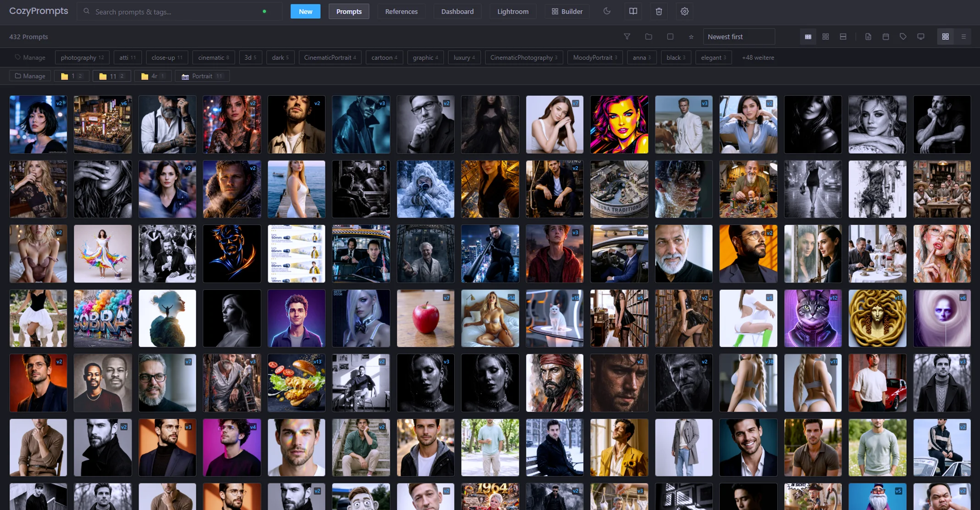Image resolution: width=980 pixels, height=510 pixels.
Task: Open the settings gear icon
Action: pyautogui.click(x=684, y=11)
